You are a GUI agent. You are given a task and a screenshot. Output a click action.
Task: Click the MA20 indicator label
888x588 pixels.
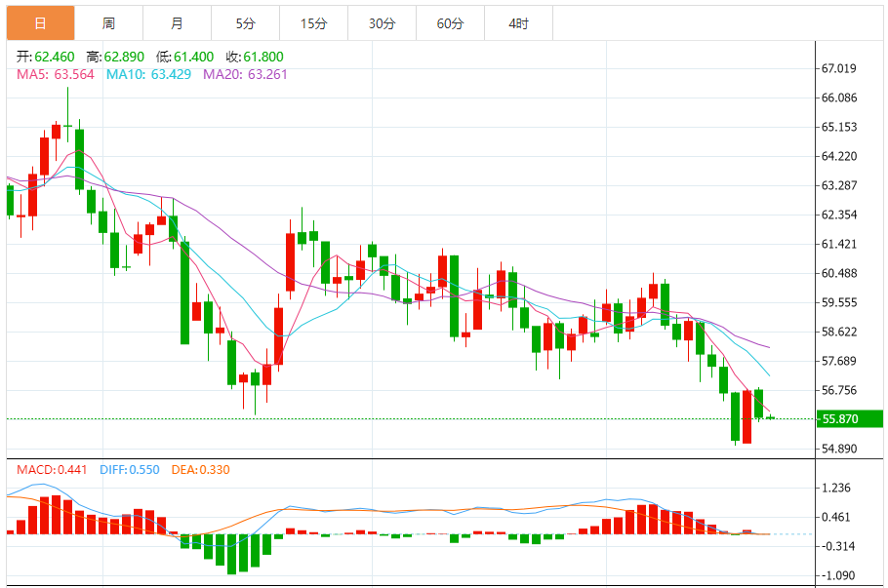click(x=245, y=74)
